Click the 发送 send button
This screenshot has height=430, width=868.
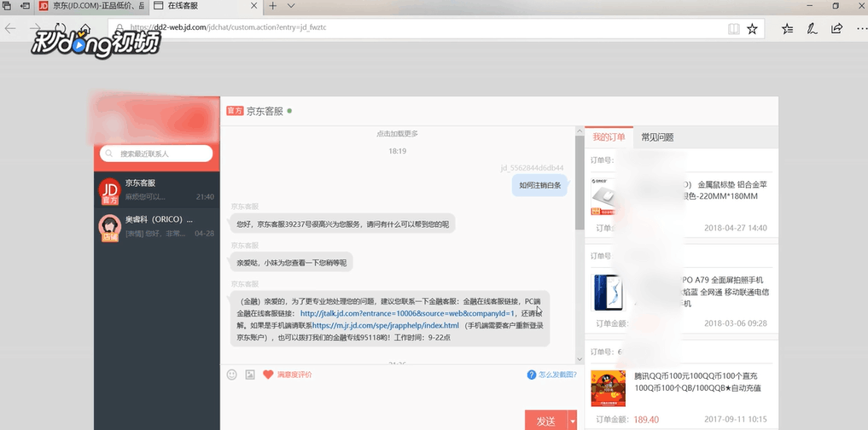click(546, 421)
